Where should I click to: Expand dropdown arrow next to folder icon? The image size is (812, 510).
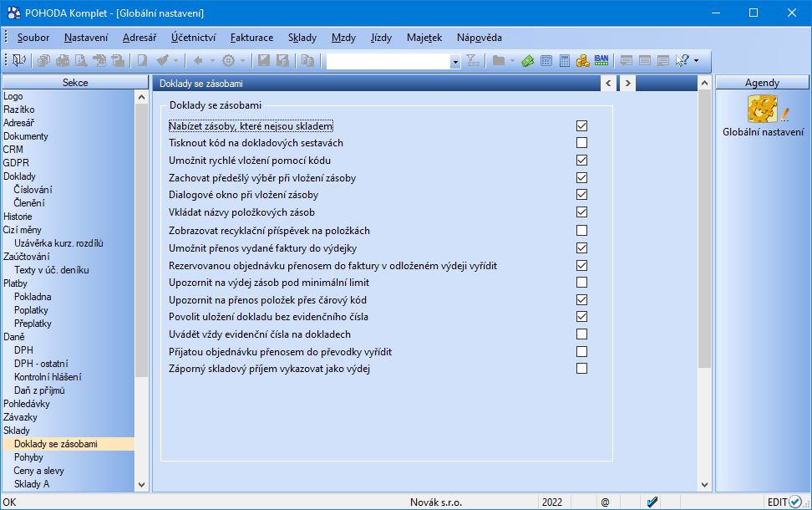click(512, 61)
